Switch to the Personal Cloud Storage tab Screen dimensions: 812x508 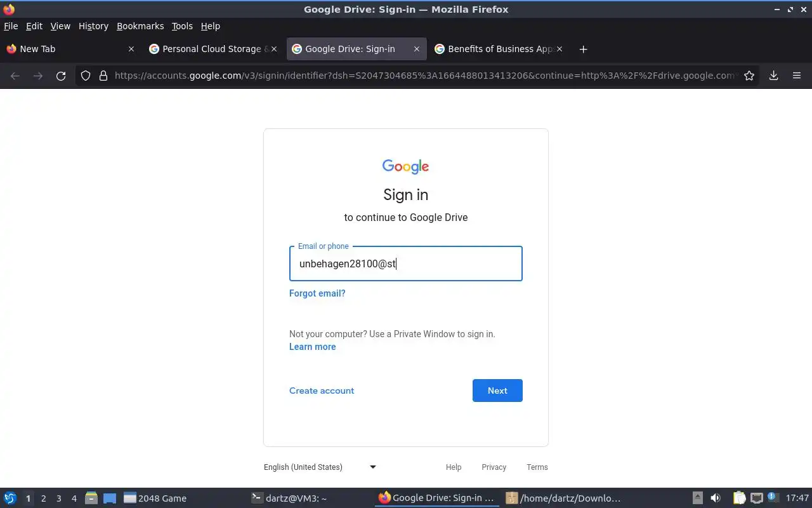coord(214,49)
